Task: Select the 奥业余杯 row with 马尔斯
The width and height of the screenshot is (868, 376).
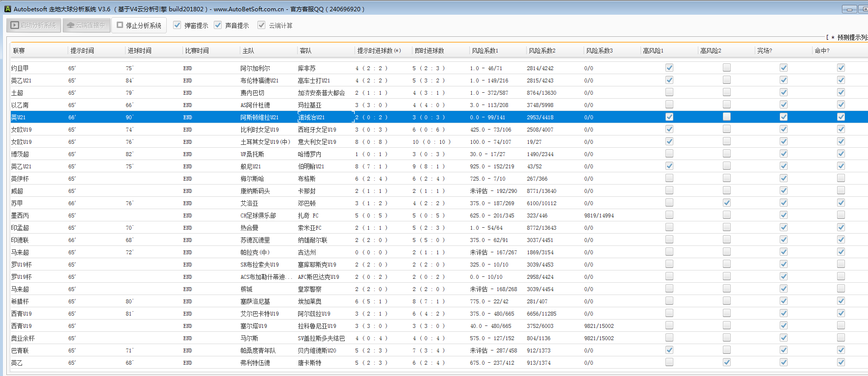Action: pos(249,338)
